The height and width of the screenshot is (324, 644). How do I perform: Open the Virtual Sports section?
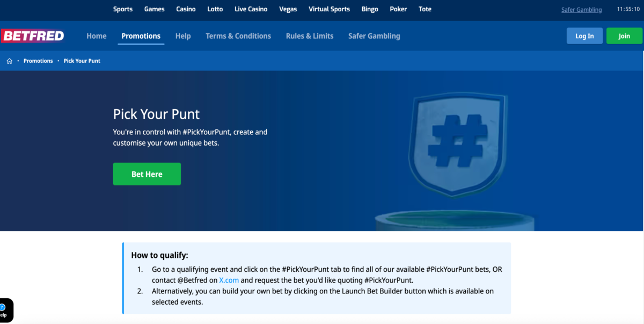(x=330, y=9)
